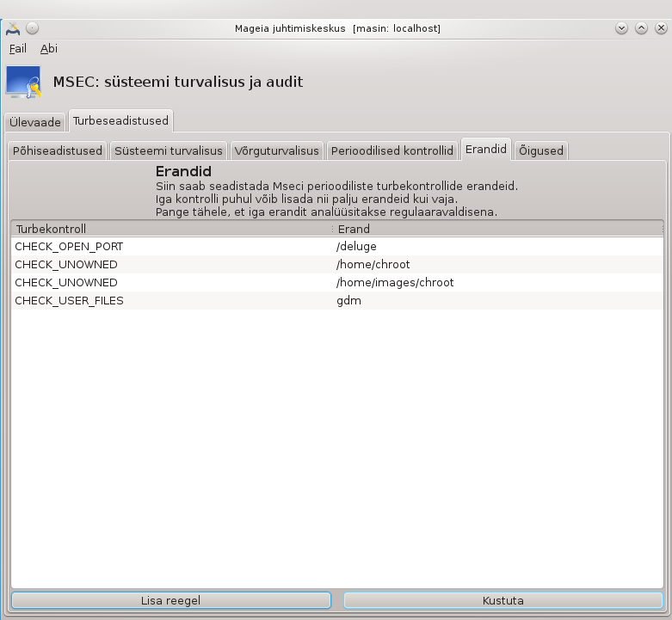Screen dimensions: 672x620
Task: Switch to the Õigused tab
Action: (x=541, y=150)
